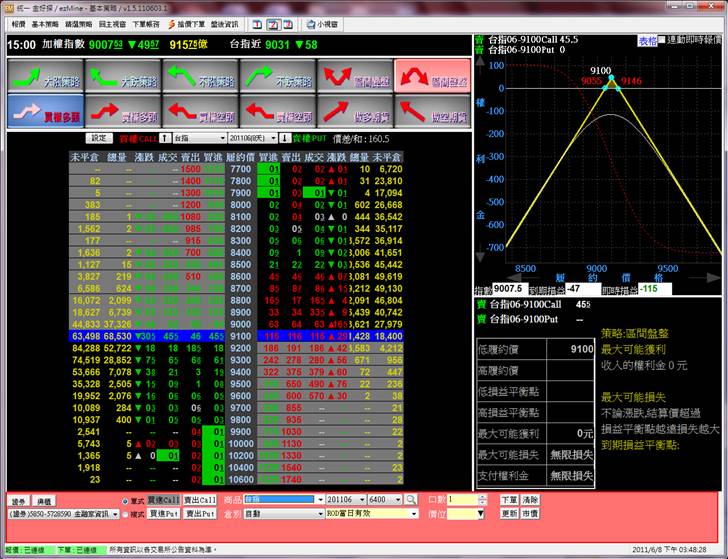Select the 單式 radio button
Viewport: 728px width, 559px height.
[x=124, y=499]
